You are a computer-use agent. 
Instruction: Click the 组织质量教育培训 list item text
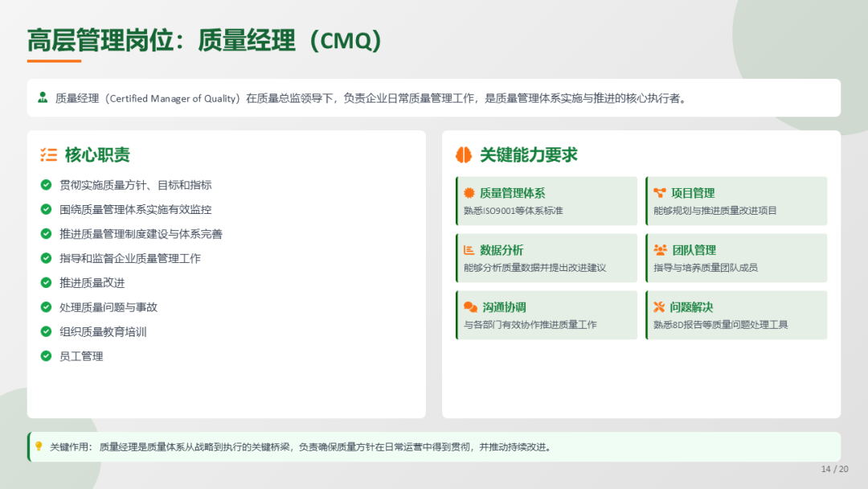click(103, 332)
